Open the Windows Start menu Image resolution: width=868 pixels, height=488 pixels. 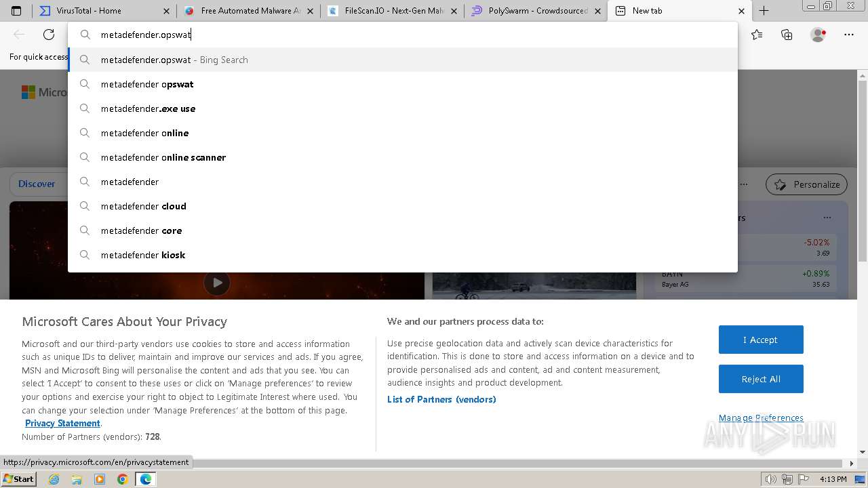[19, 479]
